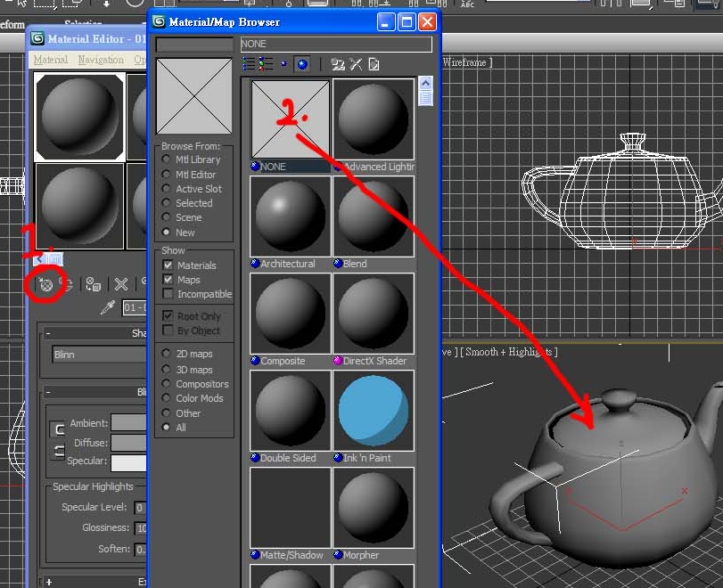Select Mtl Library radio button

[167, 159]
